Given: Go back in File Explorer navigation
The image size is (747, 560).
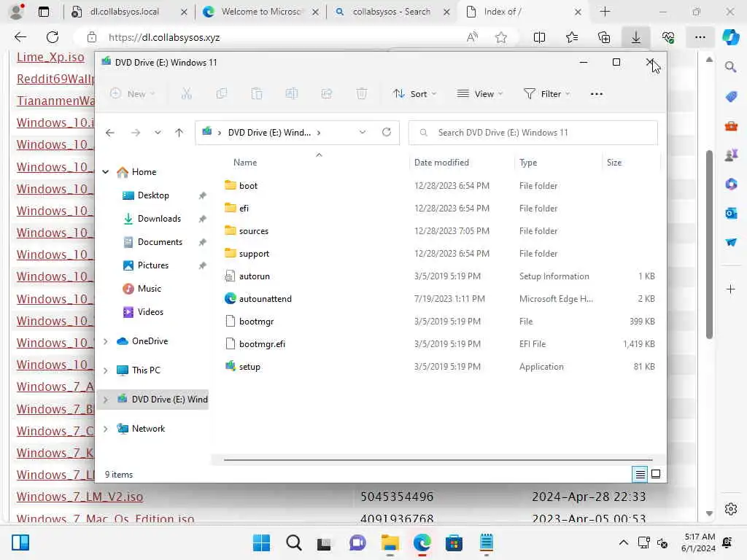Looking at the screenshot, I should click(110, 133).
